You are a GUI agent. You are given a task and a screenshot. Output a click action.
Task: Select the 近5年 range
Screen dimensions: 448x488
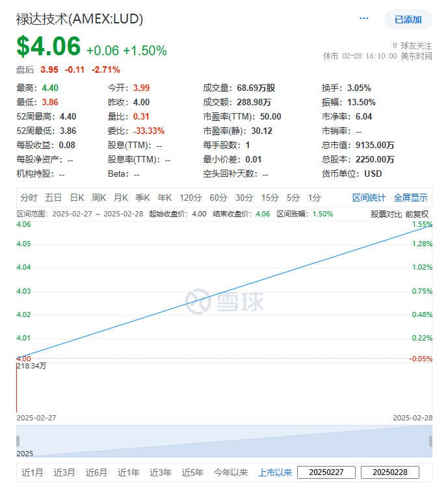click(192, 472)
